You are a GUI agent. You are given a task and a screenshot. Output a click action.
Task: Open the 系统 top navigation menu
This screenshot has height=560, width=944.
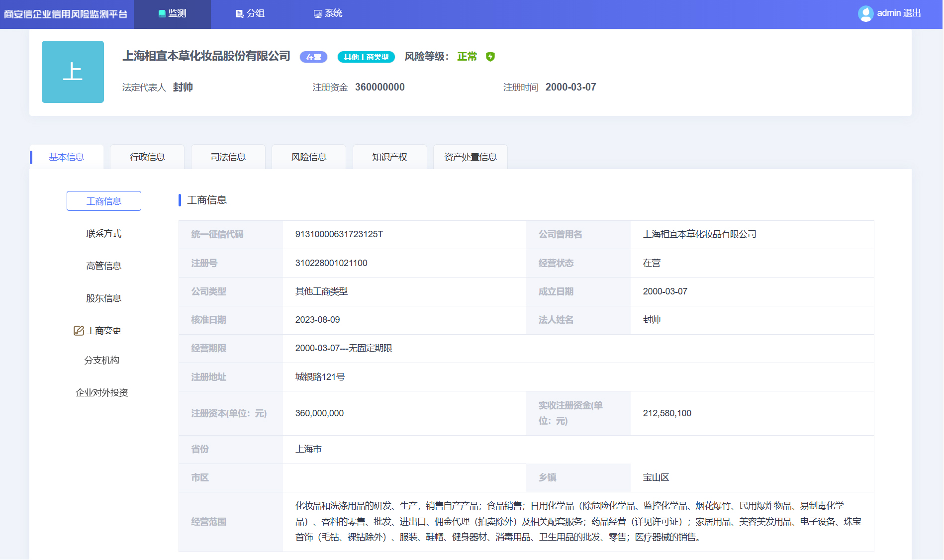[328, 14]
